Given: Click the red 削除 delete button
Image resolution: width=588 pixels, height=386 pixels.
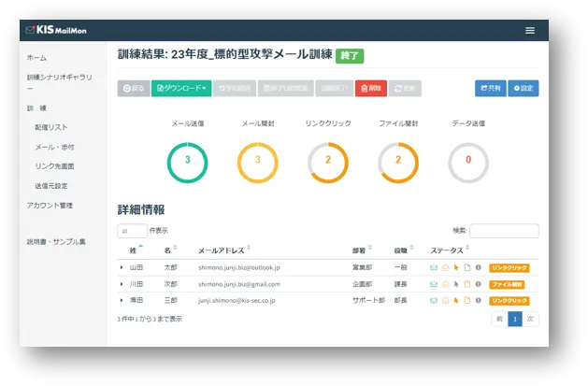Looking at the screenshot, I should tap(371, 89).
